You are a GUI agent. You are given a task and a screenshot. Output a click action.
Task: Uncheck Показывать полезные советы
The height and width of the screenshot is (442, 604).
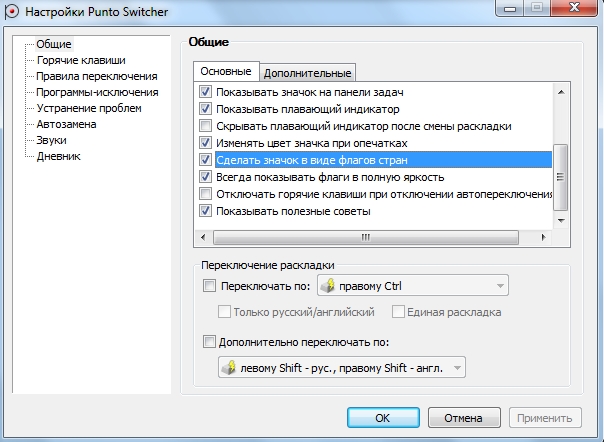pos(205,211)
